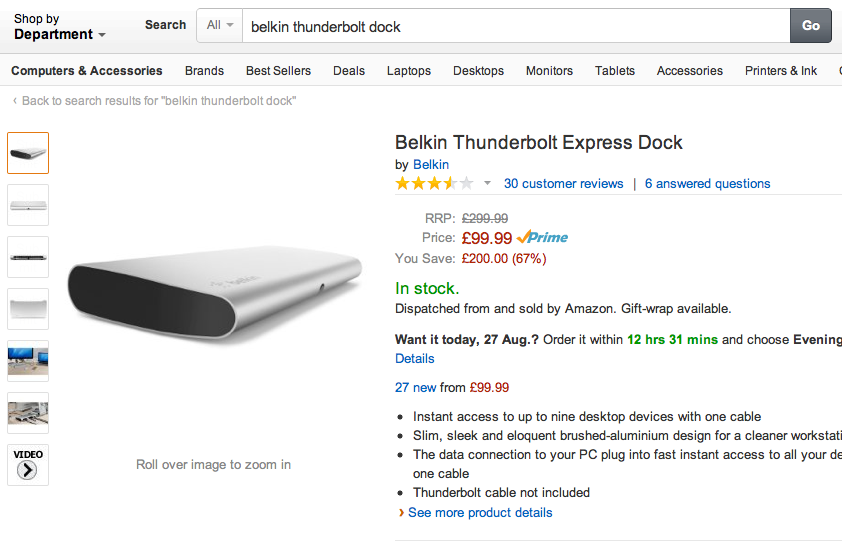This screenshot has height=542, width=842.
Task: Select first dock product thumbnail
Action: pyautogui.click(x=28, y=153)
